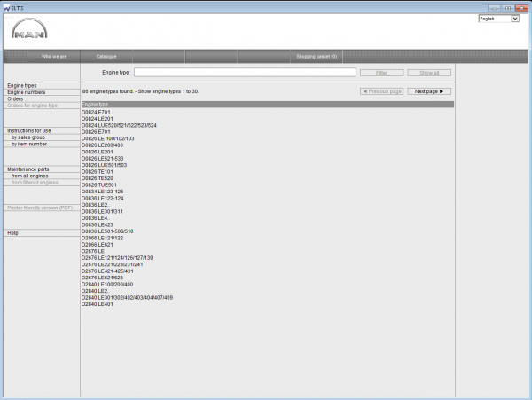This screenshot has width=532, height=400.
Task: Select engine D0826 E701
Action: (x=96, y=132)
